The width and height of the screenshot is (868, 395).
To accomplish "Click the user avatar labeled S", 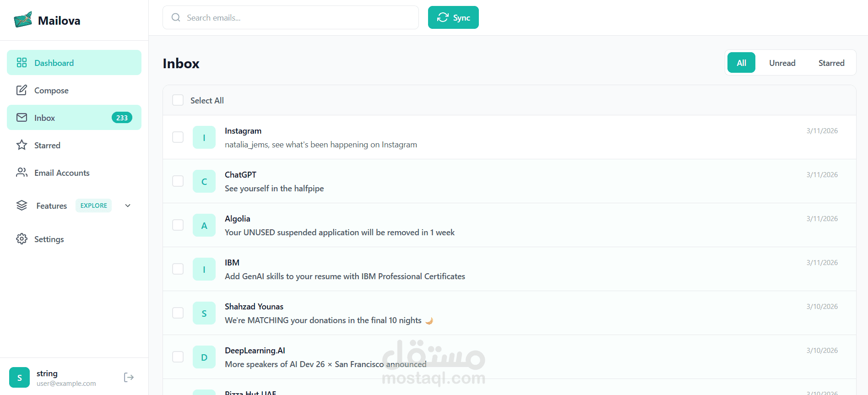I will (19, 378).
